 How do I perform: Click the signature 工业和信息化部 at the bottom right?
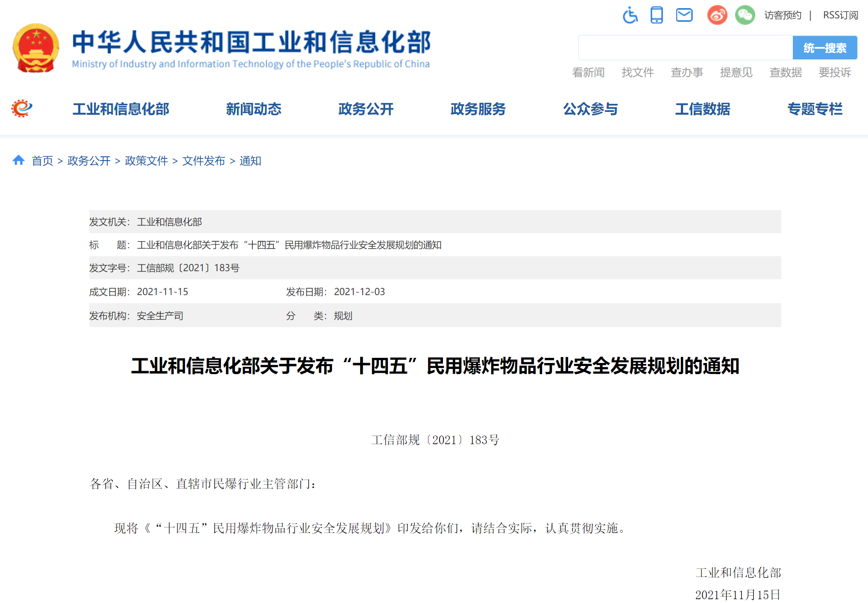coord(738,573)
